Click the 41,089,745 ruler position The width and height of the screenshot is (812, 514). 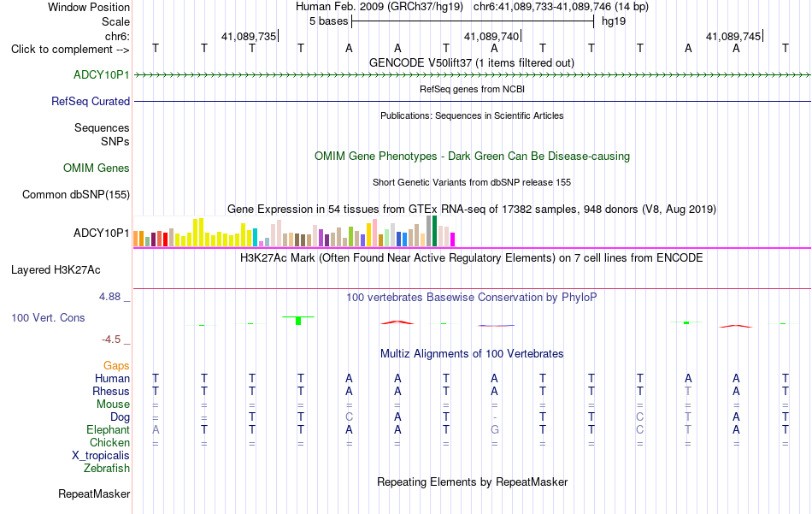click(734, 36)
